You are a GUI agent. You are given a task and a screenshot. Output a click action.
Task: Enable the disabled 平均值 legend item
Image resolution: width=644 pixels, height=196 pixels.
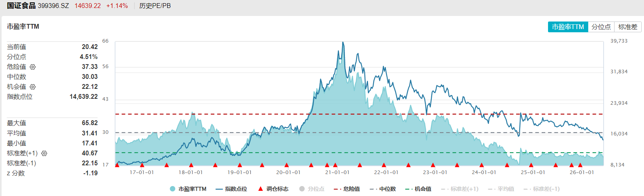click(x=501, y=189)
